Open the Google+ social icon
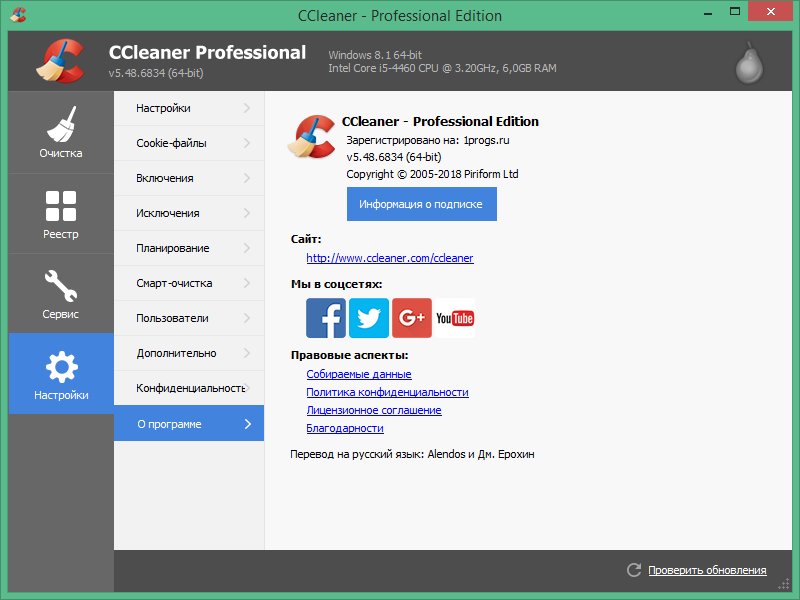The height and width of the screenshot is (600, 800). (x=412, y=317)
